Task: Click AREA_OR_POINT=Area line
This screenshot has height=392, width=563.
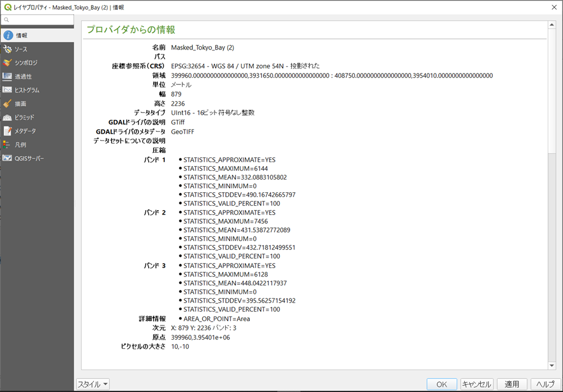Action: 217,318
